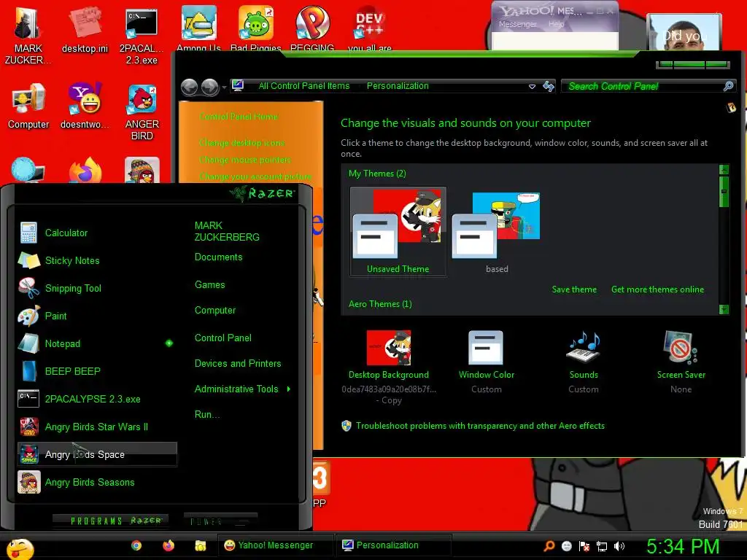Image resolution: width=747 pixels, height=560 pixels.
Task: Select the Computer desktop icon
Action: click(x=28, y=106)
